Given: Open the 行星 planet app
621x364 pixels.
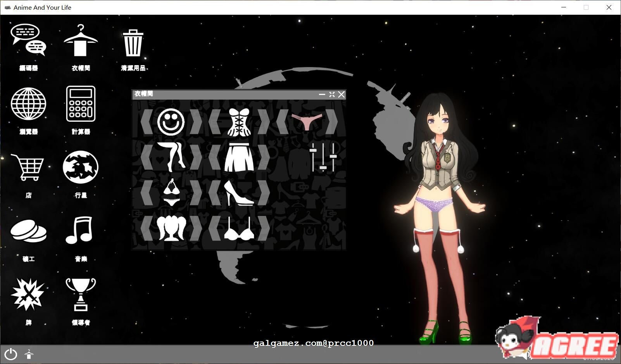Looking at the screenshot, I should [80, 167].
